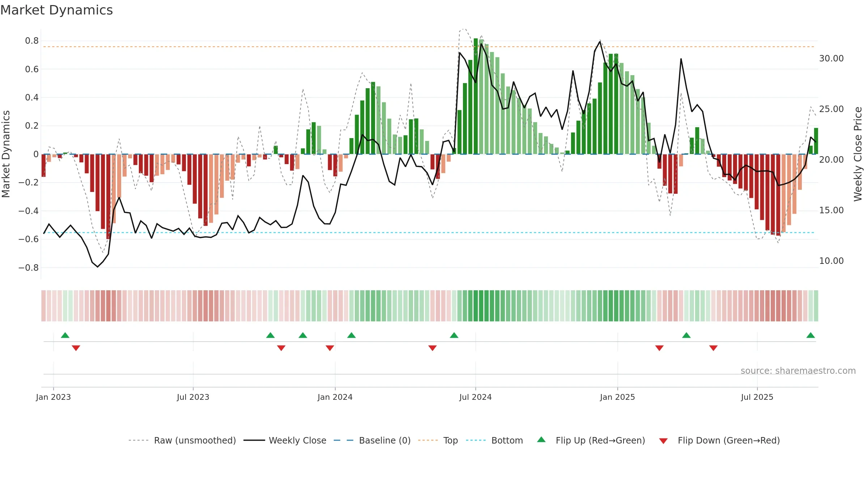Toggle the Weekly Close legend entry
This screenshot has height=488, width=868.
pyautogui.click(x=285, y=440)
